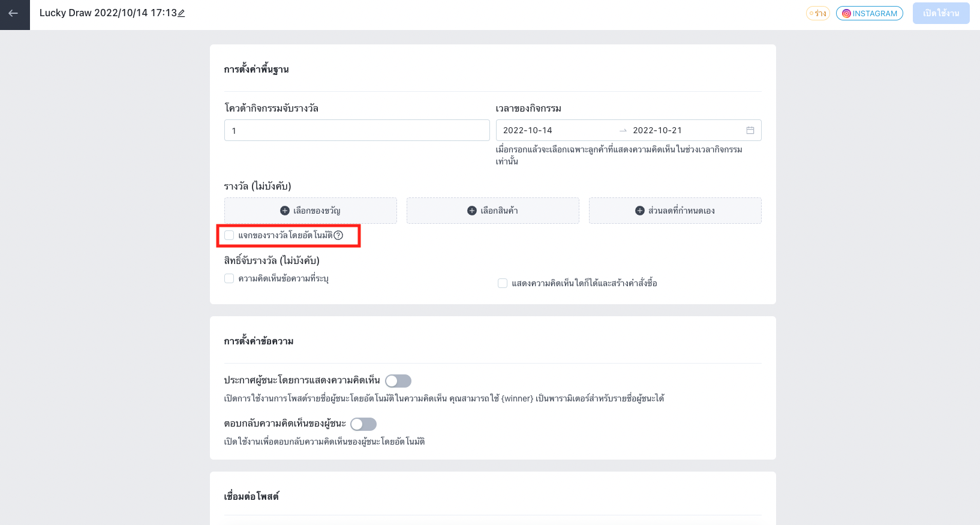Tick the comment-and-create-order eligibility checkbox
The image size is (980, 525).
[x=503, y=283]
